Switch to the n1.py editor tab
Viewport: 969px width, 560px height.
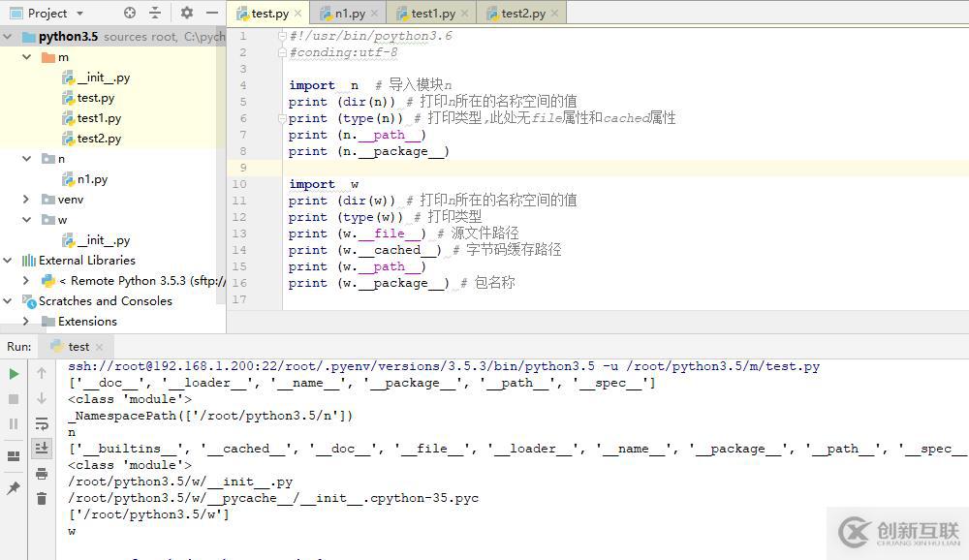click(x=350, y=13)
